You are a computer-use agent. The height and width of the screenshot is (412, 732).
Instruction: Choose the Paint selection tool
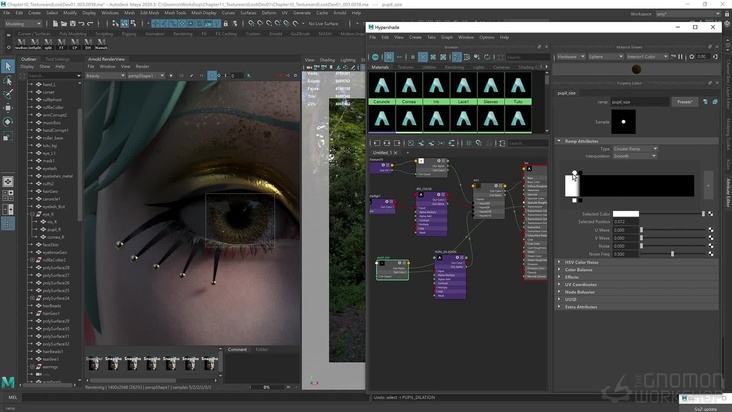click(x=8, y=93)
